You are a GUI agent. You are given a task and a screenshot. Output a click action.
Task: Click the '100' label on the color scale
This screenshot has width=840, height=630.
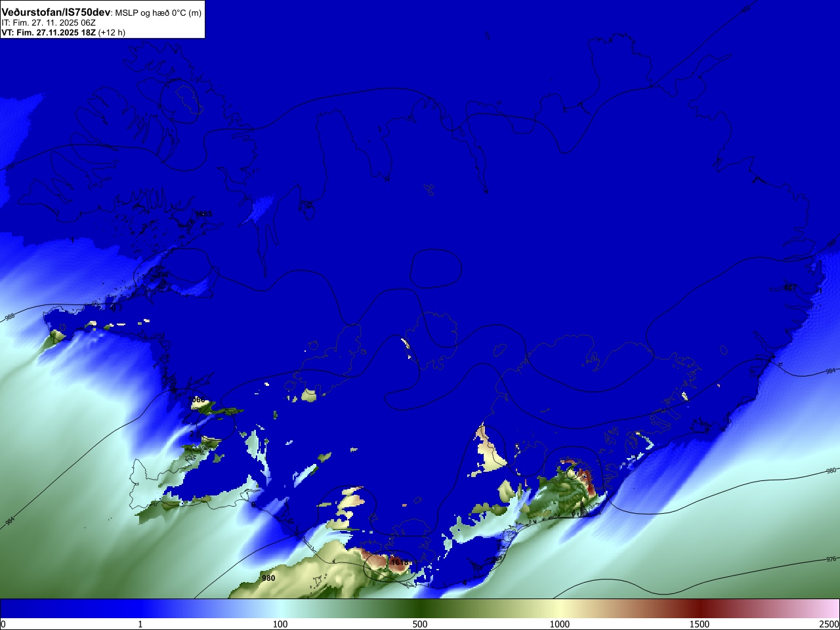[280, 624]
